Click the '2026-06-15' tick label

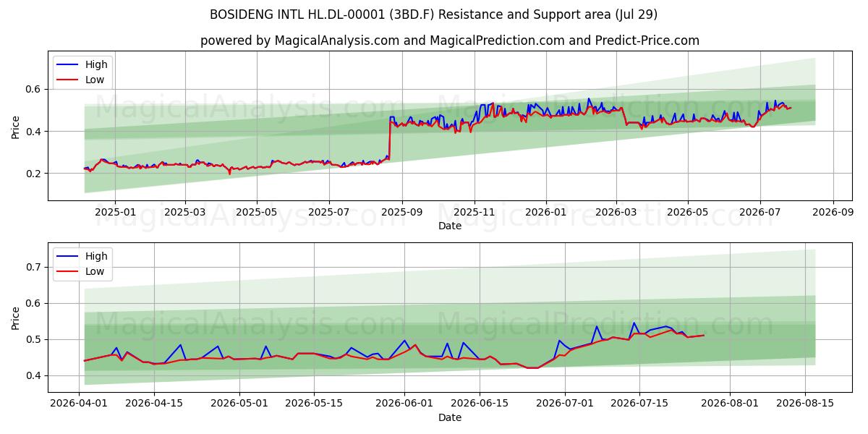pyautogui.click(x=479, y=404)
